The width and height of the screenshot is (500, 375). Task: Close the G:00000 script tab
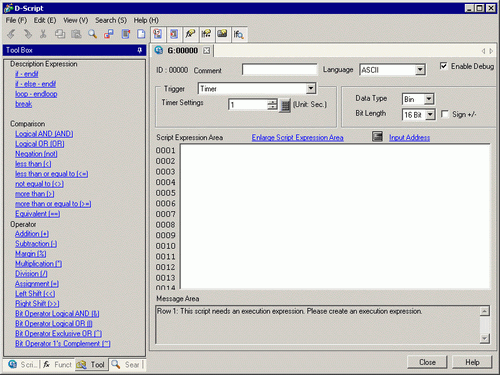point(207,51)
